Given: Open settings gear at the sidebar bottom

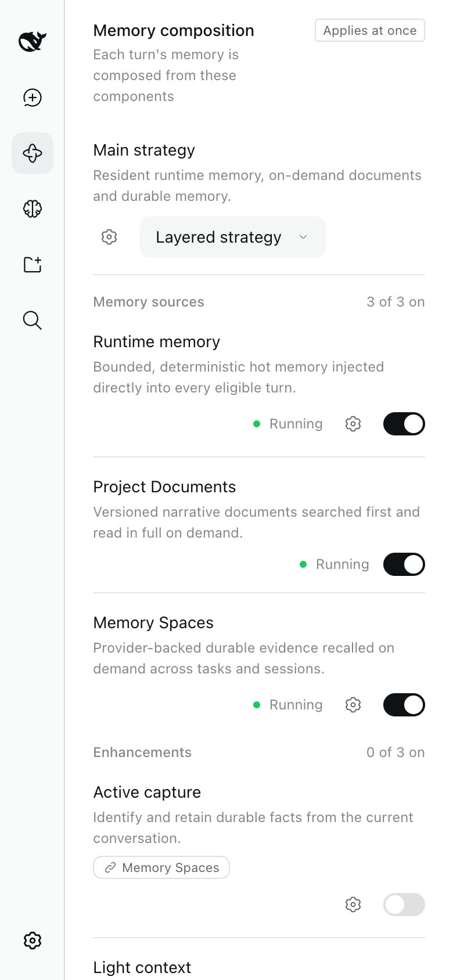Looking at the screenshot, I should 33,940.
